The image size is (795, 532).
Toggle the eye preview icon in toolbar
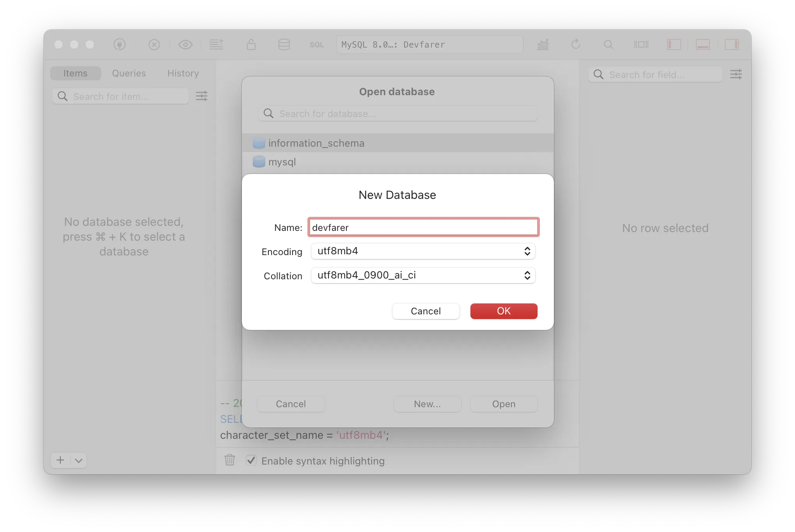tap(185, 44)
